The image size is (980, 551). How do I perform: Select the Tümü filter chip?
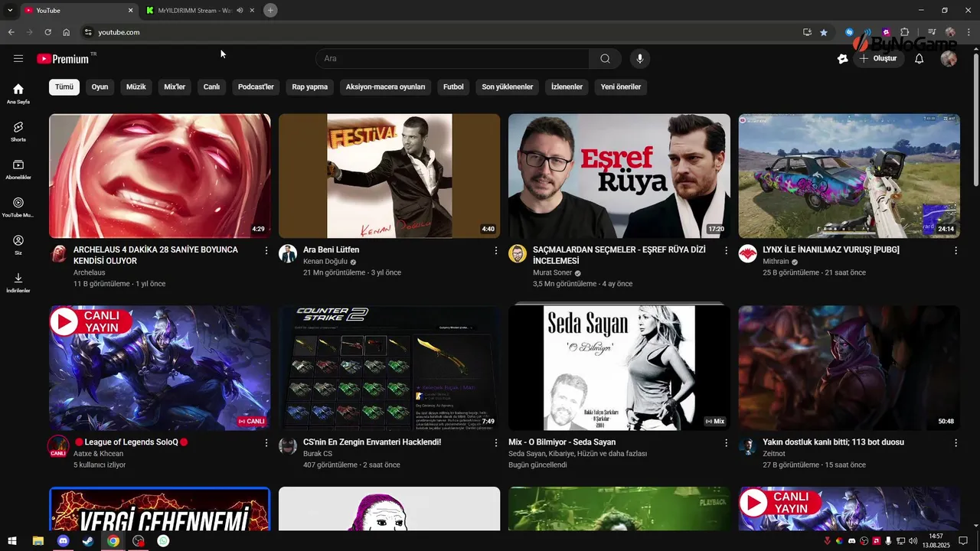[64, 86]
